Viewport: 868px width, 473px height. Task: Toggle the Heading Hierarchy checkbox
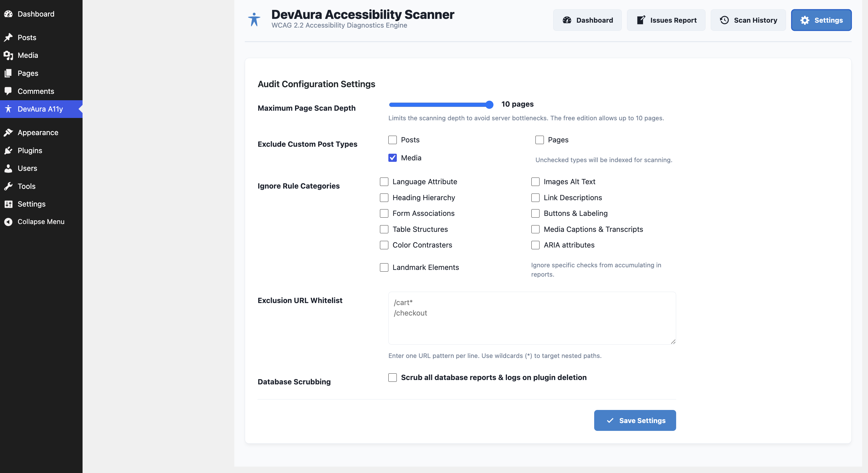[x=384, y=197]
